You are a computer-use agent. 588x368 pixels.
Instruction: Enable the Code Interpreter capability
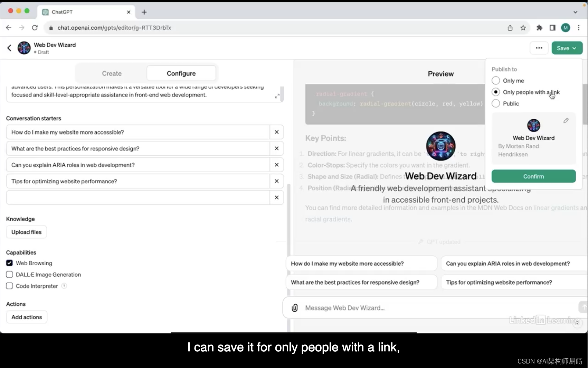[x=9, y=286]
